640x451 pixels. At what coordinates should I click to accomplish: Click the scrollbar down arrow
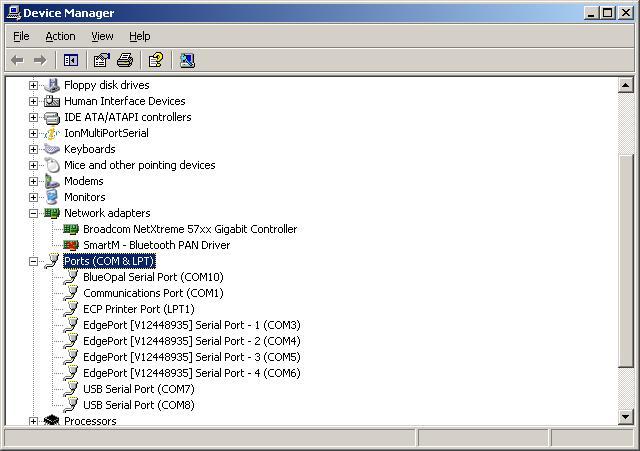point(625,417)
